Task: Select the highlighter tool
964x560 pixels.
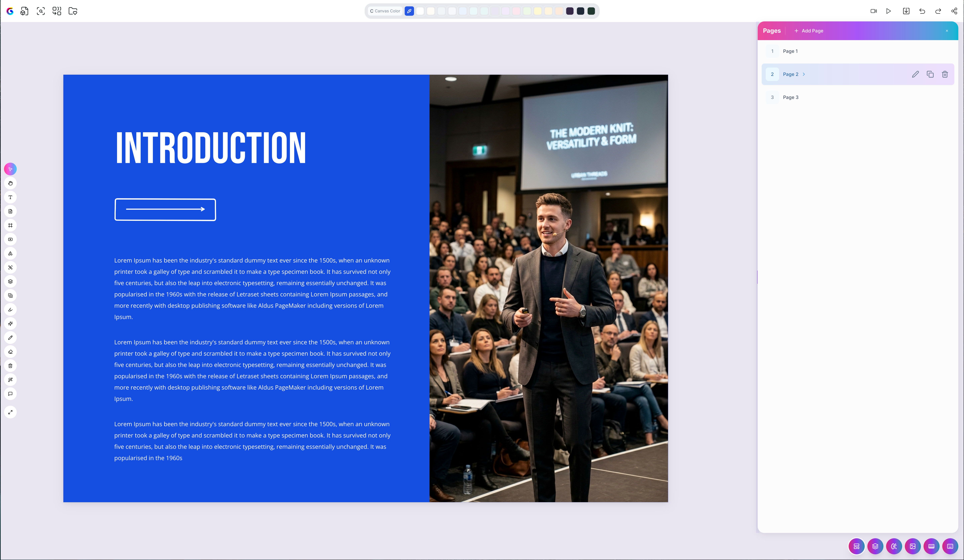Action: point(10,309)
